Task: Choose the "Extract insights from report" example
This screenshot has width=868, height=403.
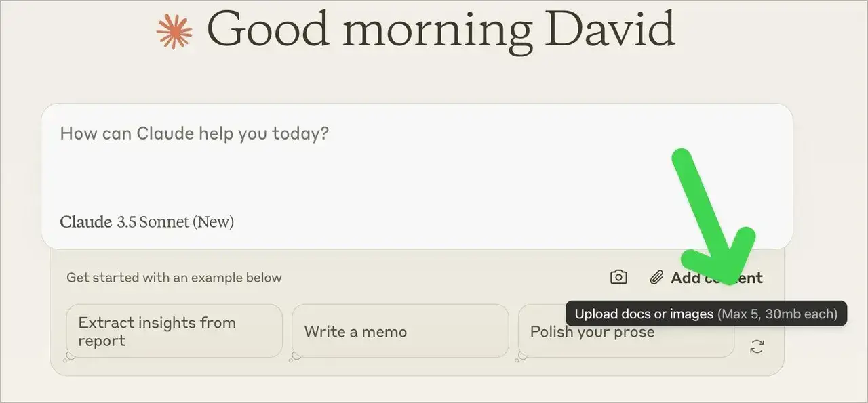Action: 174,331
